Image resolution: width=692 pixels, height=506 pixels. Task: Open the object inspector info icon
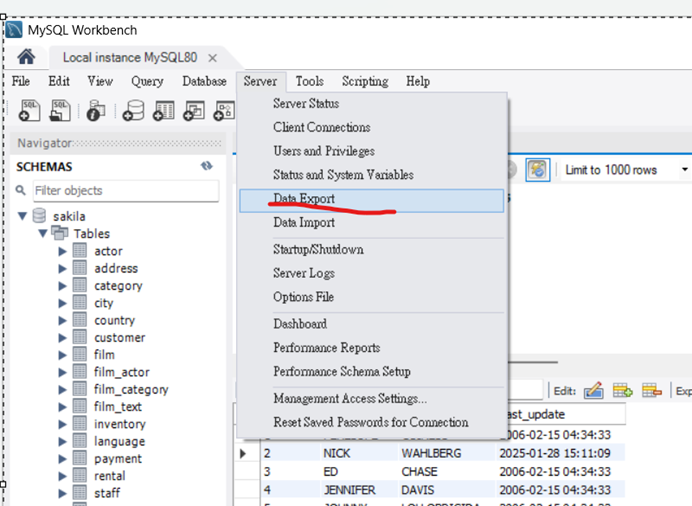[x=95, y=110]
